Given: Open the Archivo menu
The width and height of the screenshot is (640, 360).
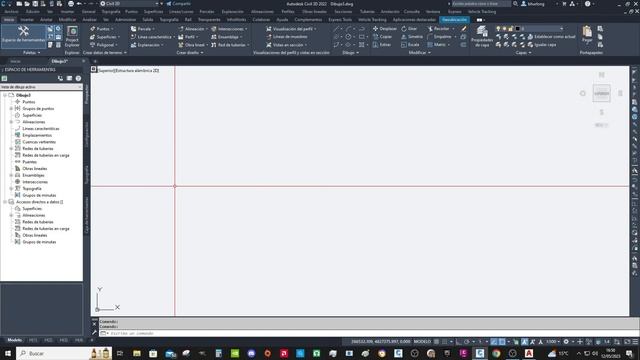Looking at the screenshot, I should (11, 12).
